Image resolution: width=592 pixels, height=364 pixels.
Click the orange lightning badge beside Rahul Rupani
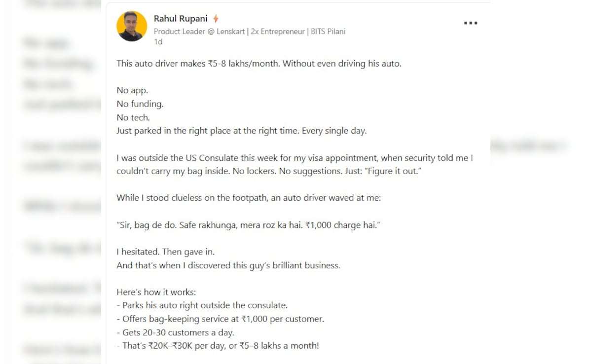[216, 18]
